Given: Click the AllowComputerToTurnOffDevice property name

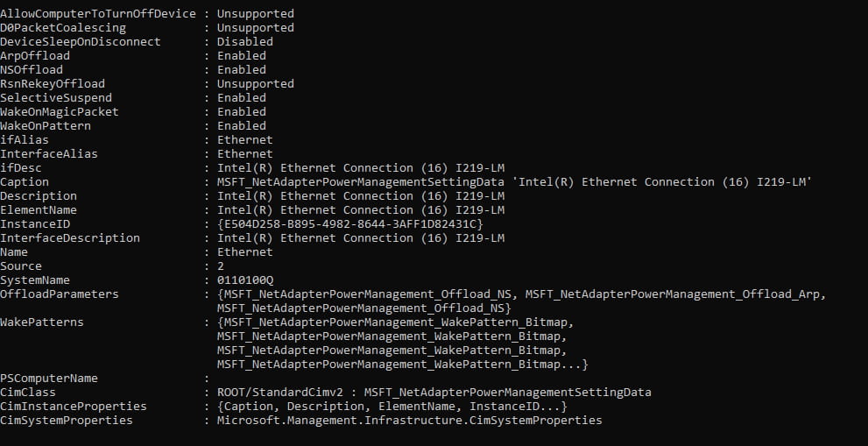Looking at the screenshot, I should pos(98,13).
